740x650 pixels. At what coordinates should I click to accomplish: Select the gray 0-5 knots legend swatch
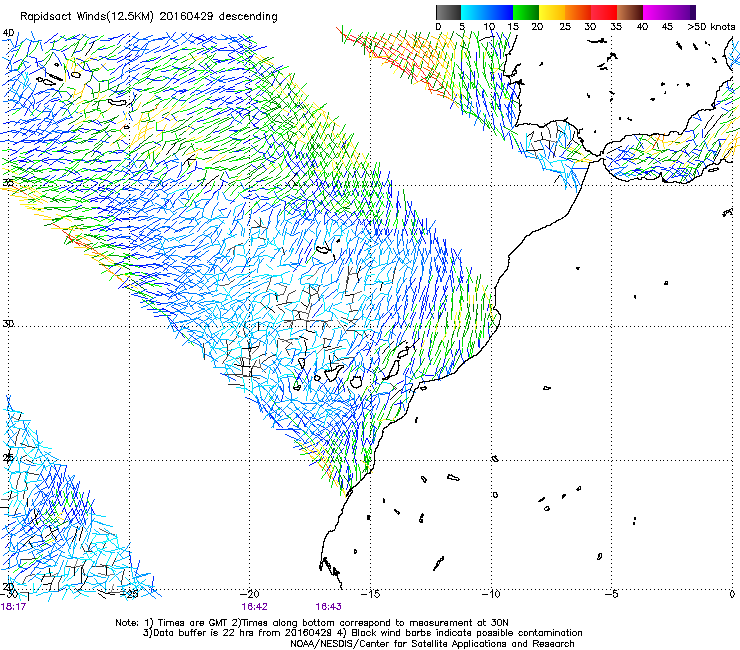click(448, 12)
